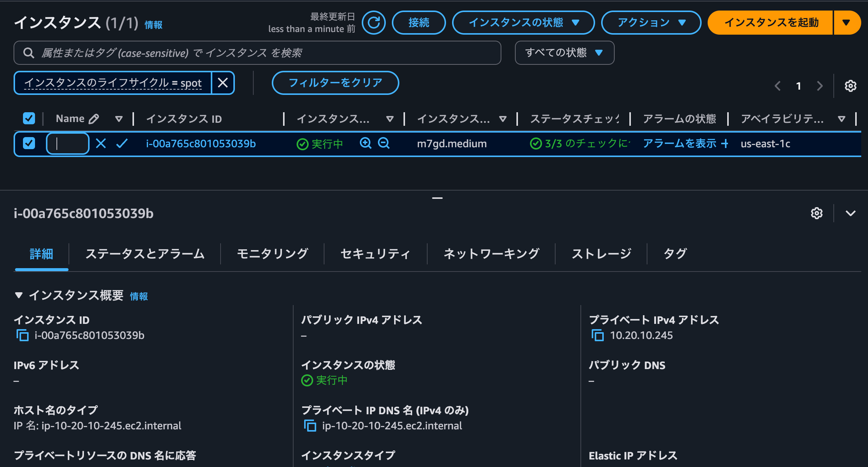
Task: Open the details panel settings gear
Action: 816,213
